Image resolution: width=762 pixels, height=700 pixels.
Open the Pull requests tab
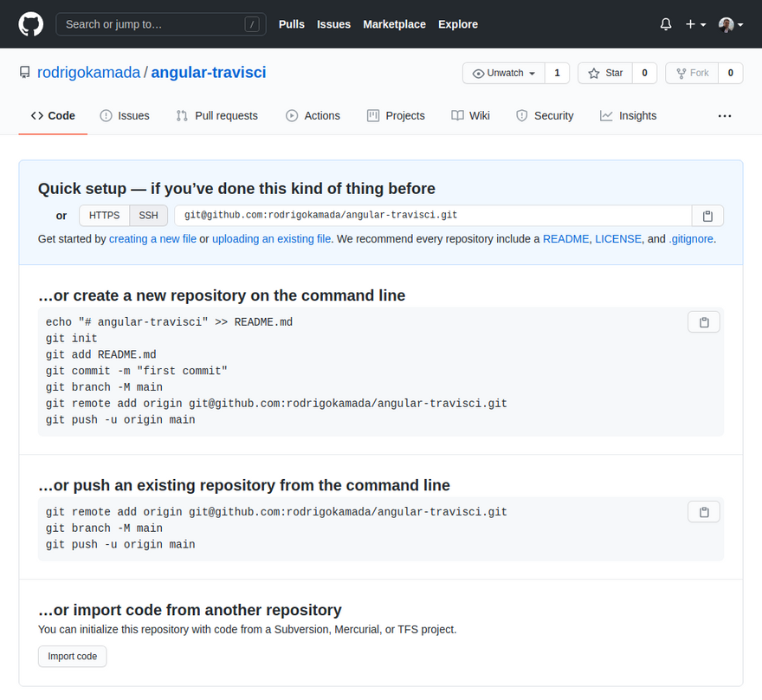(216, 116)
